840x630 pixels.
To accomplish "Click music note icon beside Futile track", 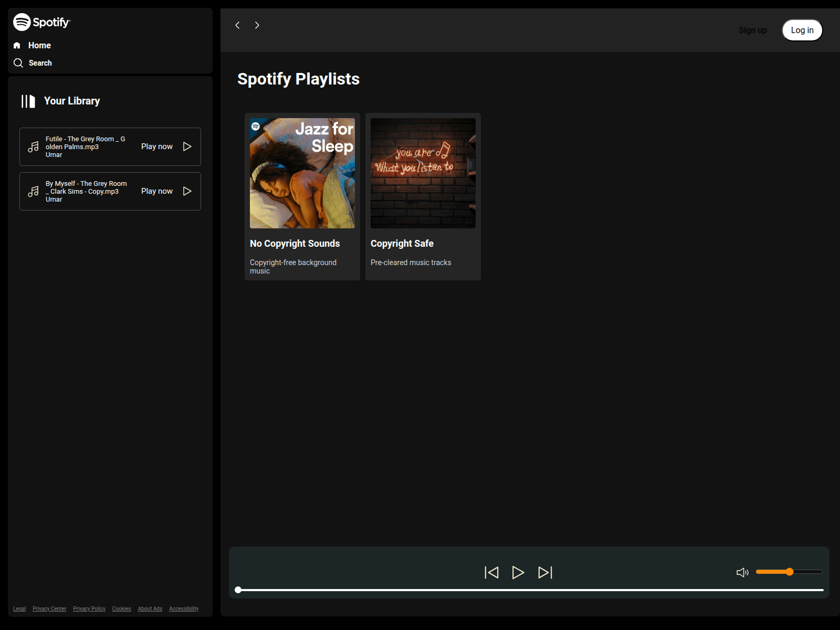I will point(33,147).
